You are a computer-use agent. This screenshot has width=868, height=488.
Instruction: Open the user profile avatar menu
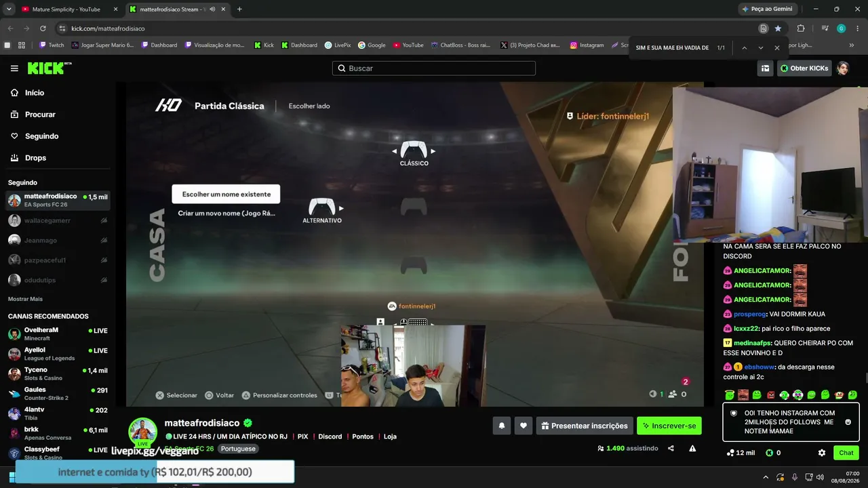click(843, 68)
